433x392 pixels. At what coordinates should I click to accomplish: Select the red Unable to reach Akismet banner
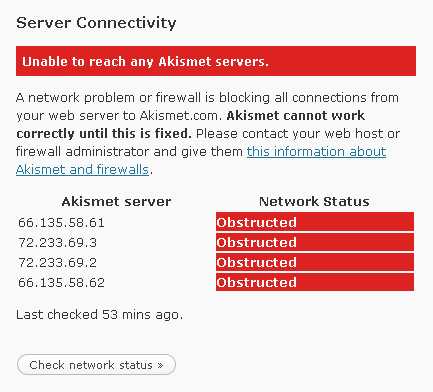click(216, 61)
